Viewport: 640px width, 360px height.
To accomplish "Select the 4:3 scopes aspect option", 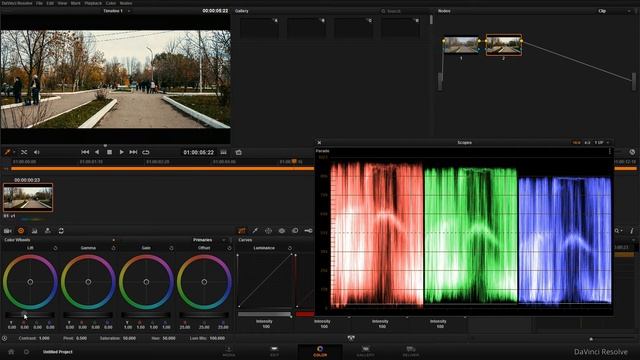I will pyautogui.click(x=587, y=142).
